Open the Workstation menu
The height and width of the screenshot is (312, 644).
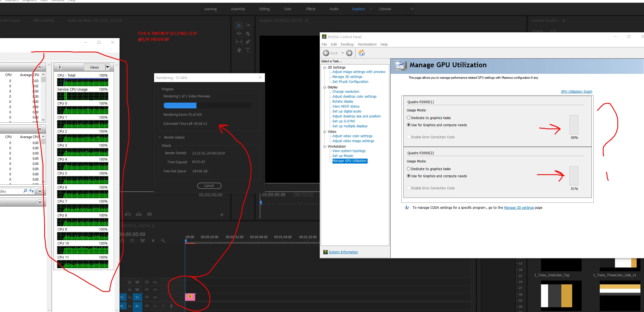click(x=367, y=44)
